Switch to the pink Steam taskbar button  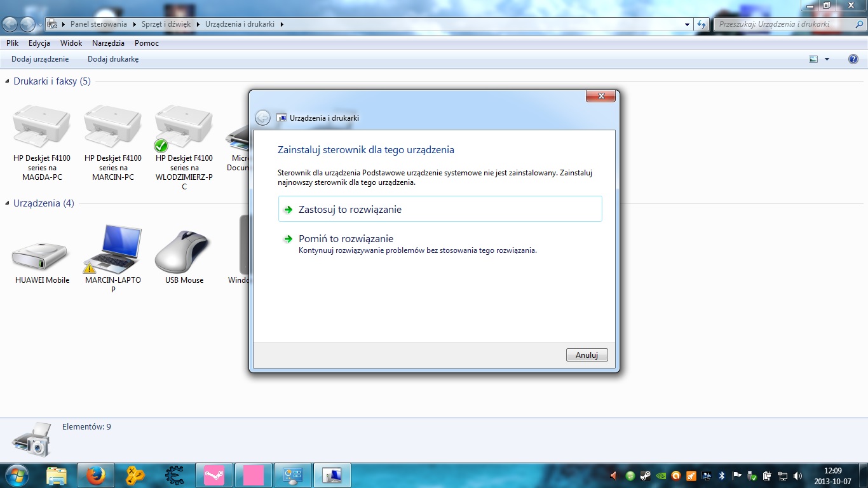tap(214, 475)
